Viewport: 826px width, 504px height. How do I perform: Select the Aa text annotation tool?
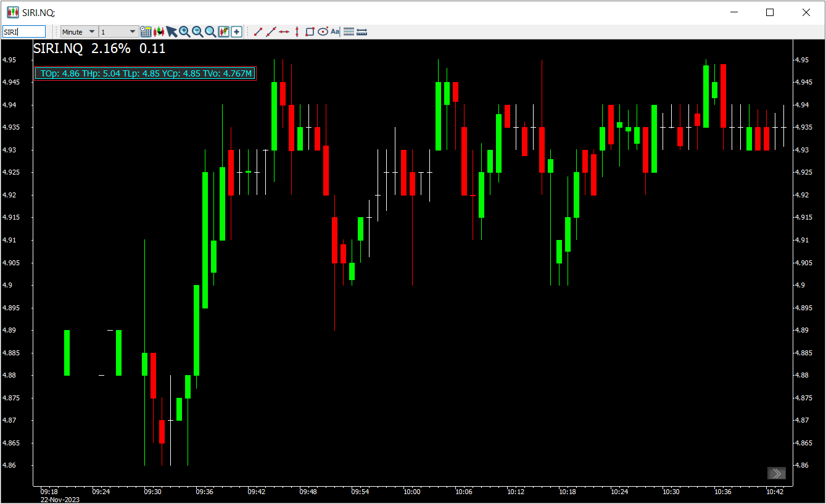tap(335, 31)
